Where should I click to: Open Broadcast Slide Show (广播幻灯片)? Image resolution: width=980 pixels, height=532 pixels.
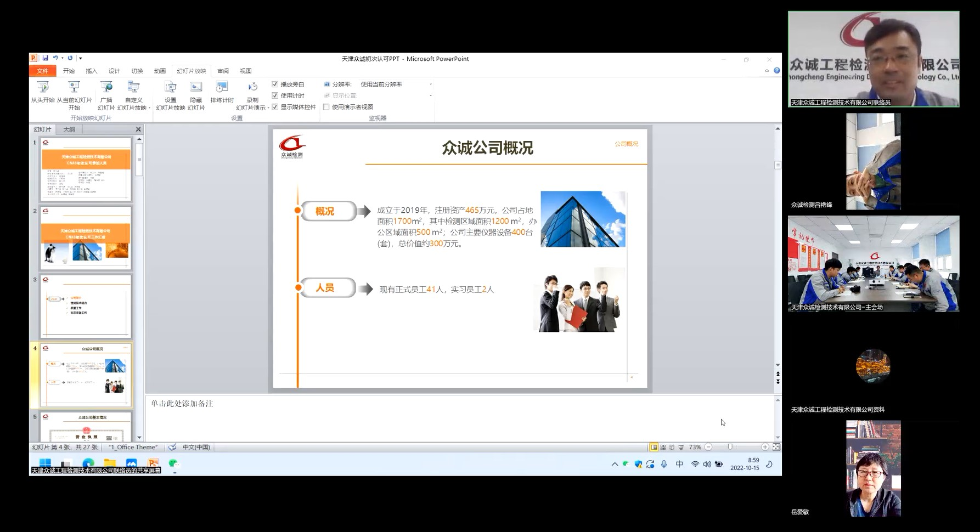click(x=106, y=95)
